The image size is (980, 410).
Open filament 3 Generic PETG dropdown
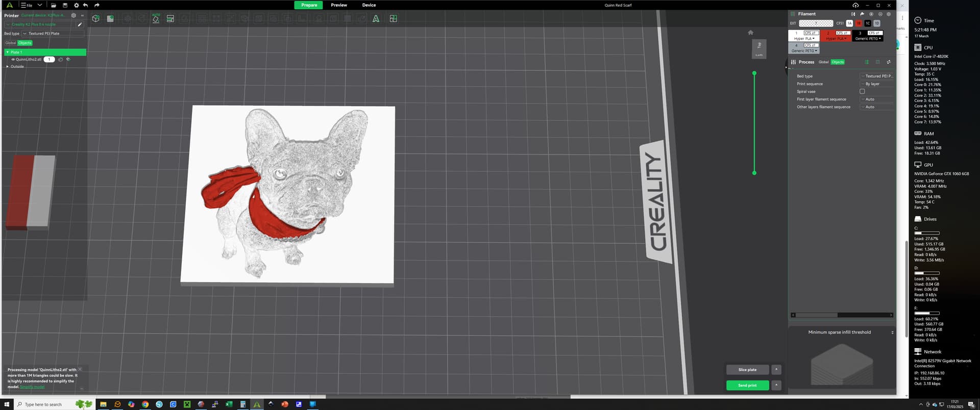pos(868,39)
